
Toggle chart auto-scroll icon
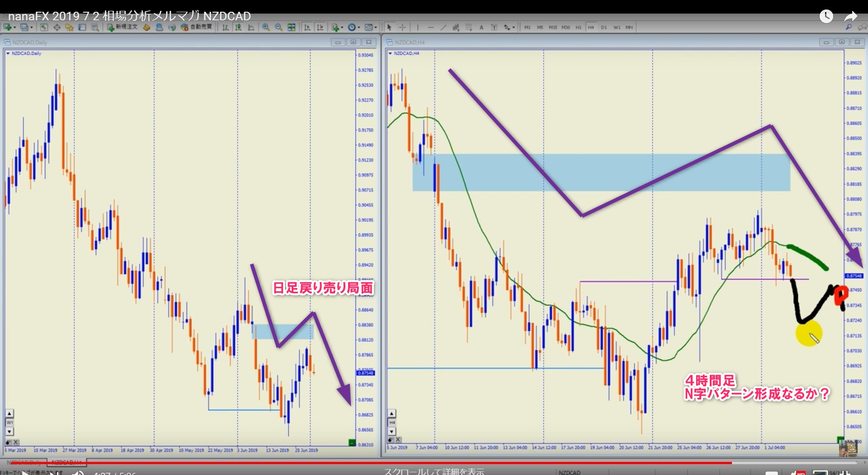point(307,28)
